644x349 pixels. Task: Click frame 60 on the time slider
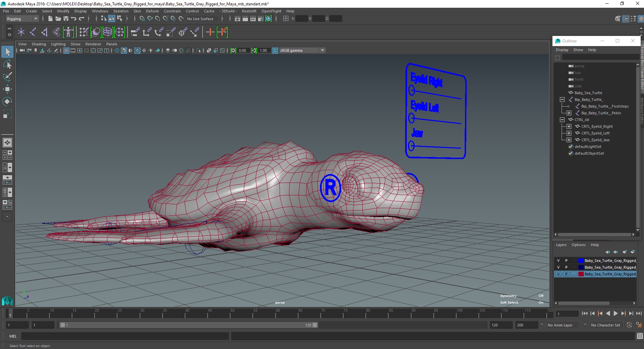(278, 314)
